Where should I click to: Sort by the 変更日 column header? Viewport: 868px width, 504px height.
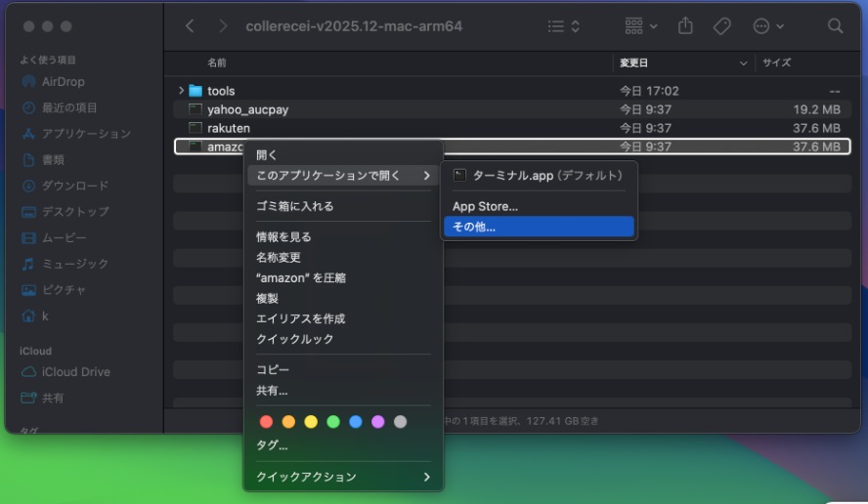point(633,63)
